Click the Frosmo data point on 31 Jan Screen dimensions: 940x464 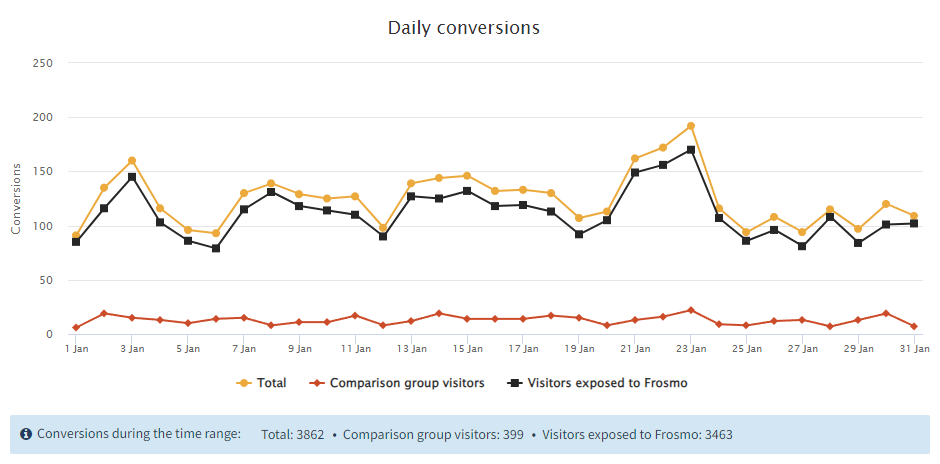[914, 224]
